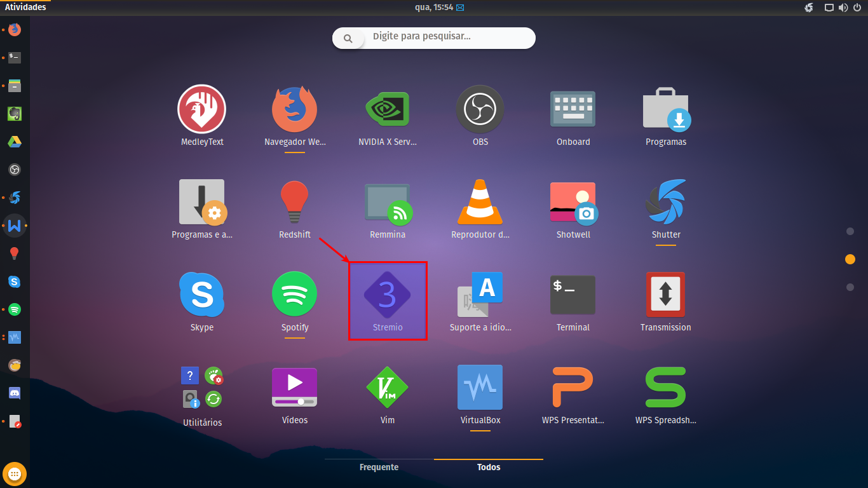Screen dimensions: 868x488
Task: Select the Todos tab
Action: [x=489, y=467]
